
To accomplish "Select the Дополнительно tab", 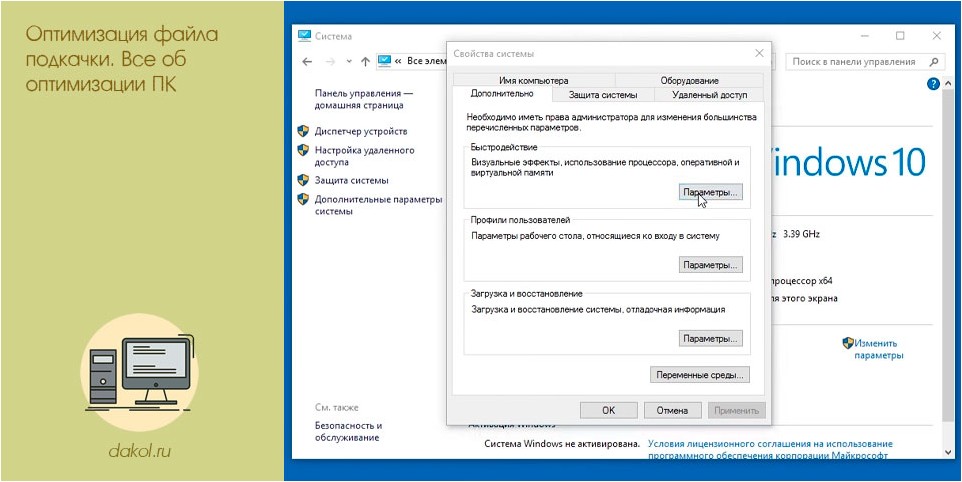I will point(502,94).
